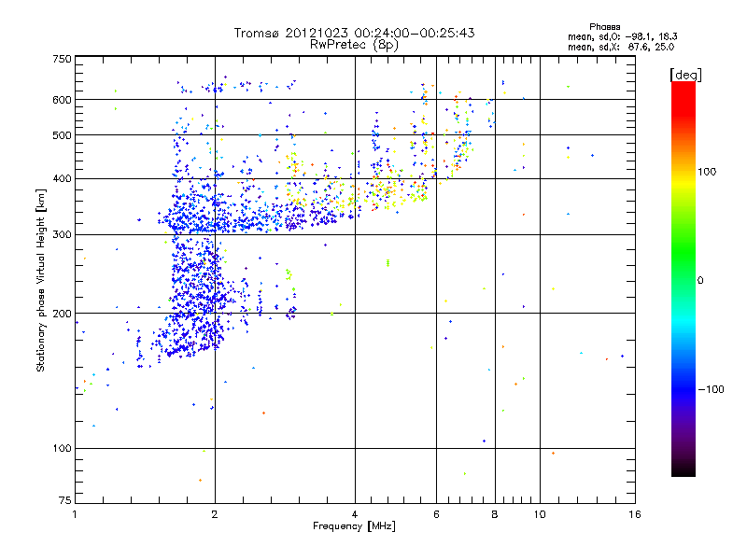This screenshot has height=560, width=747.
Task: Click x-axis tick label '10'
Action: pyautogui.click(x=540, y=514)
